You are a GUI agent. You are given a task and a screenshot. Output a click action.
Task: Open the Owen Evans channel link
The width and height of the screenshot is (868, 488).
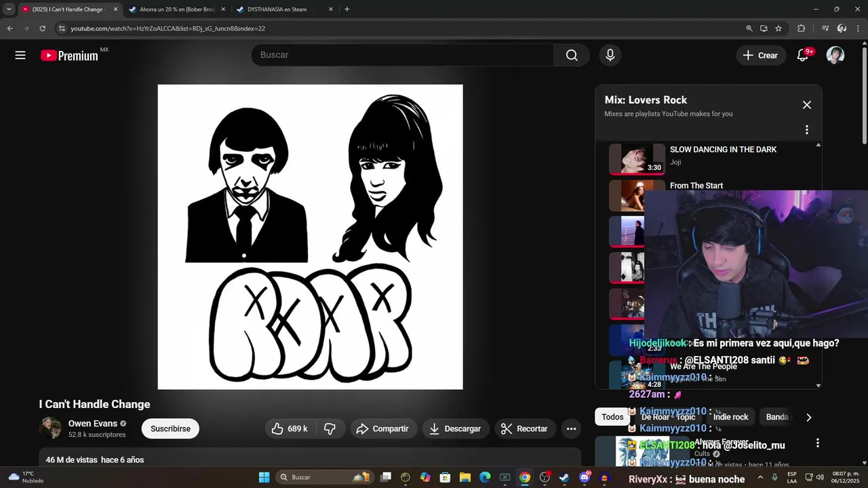tap(93, 424)
